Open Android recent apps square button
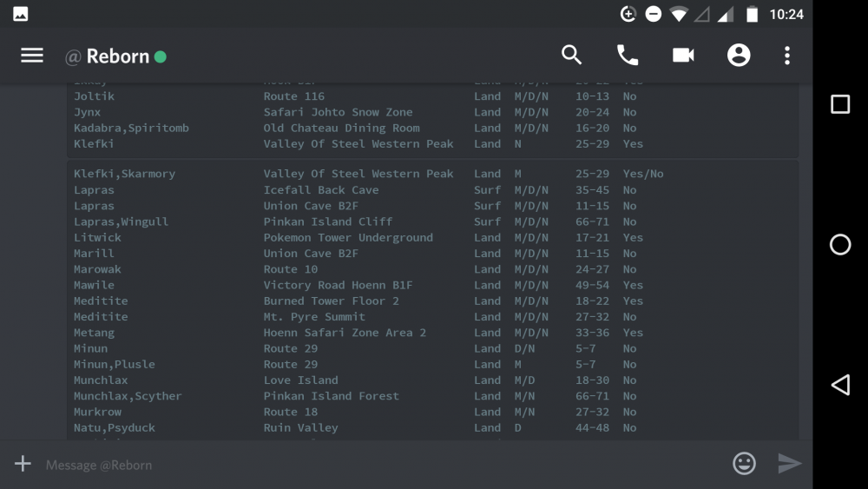The width and height of the screenshot is (868, 489). coord(839,105)
